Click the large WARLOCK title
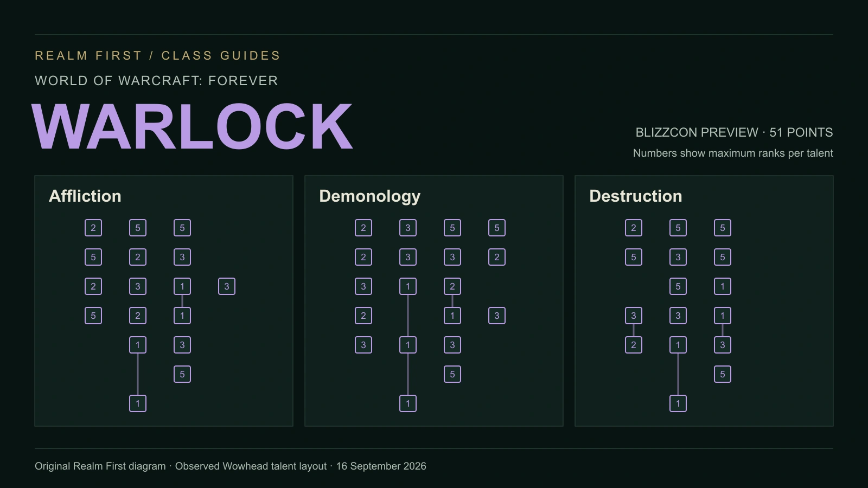Screen dimensions: 868x488 coord(193,126)
